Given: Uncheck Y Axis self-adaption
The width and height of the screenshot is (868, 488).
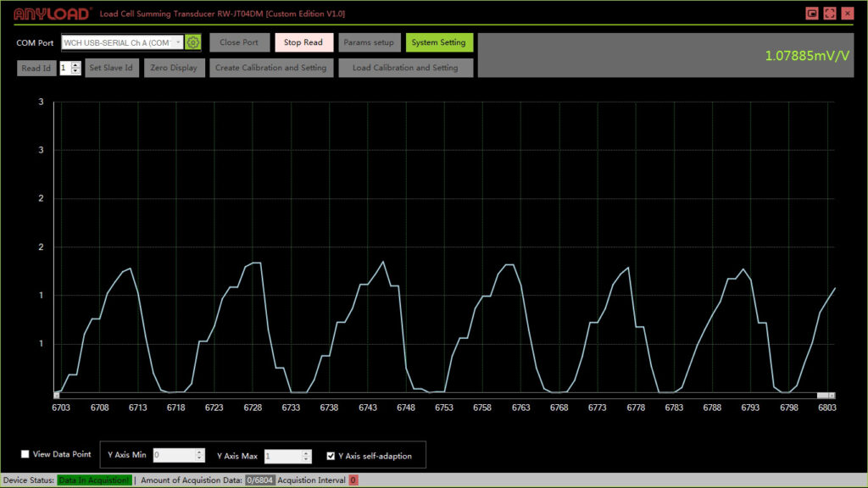Looking at the screenshot, I should point(331,457).
